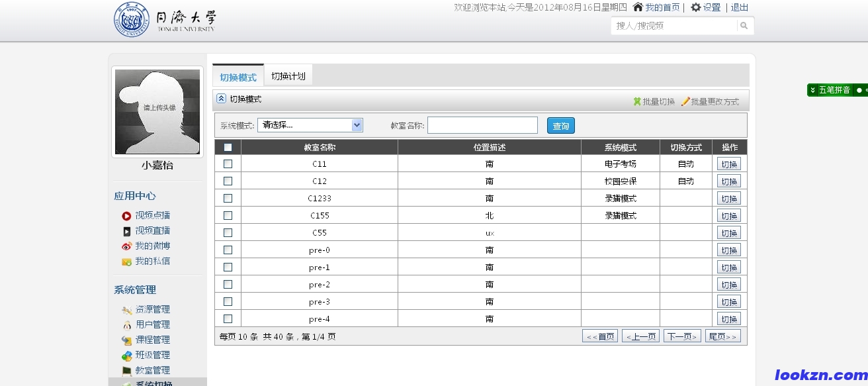Image resolution: width=868 pixels, height=386 pixels.
Task: Click the video on demand (视频点播) icon
Action: point(126,216)
